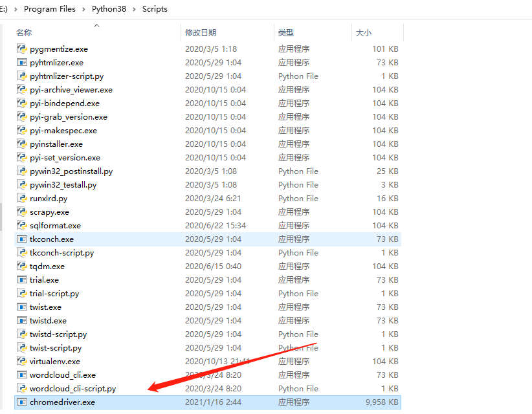Image resolution: width=532 pixels, height=414 pixels.
Task: Go to Python38 in breadcrumb
Action: coord(109,9)
